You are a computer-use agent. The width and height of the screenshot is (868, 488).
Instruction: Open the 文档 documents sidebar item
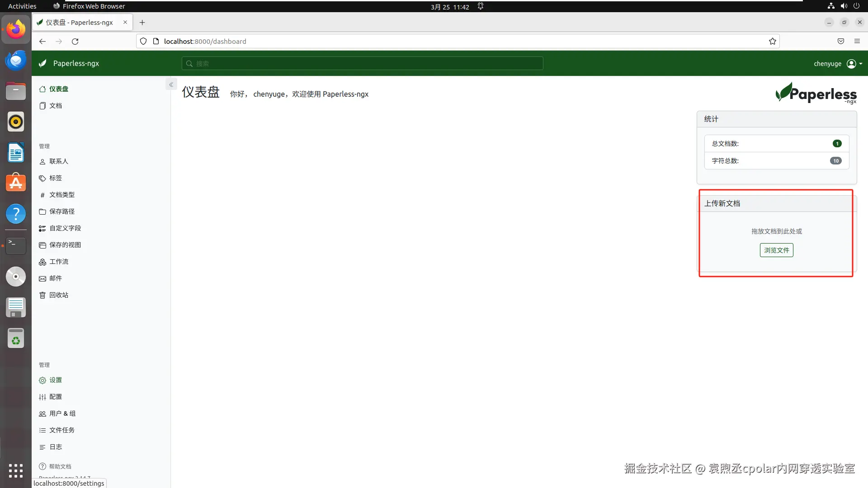(x=51, y=106)
